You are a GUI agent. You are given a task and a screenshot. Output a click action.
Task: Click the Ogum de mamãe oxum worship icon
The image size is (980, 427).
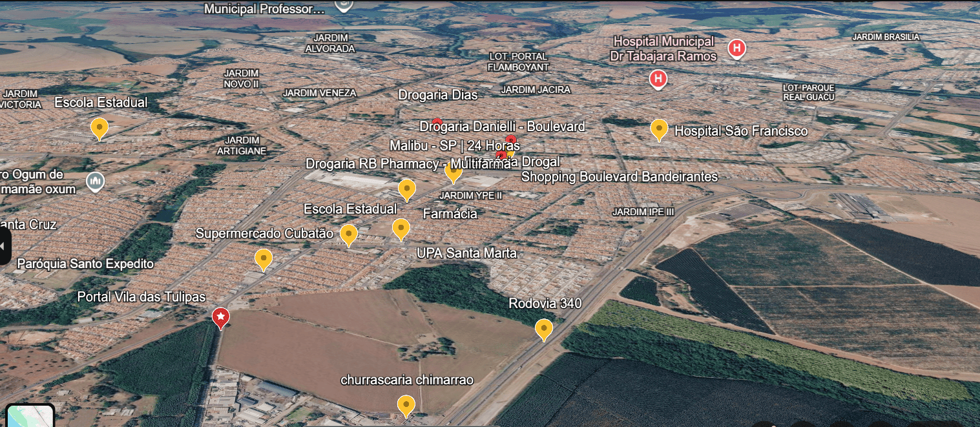pyautogui.click(x=96, y=182)
